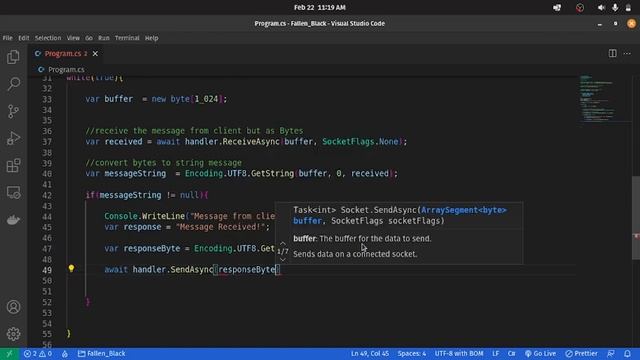Screen dimensions: 640x360
Task: Open the Fallen_Black project status item
Action: tap(102, 353)
